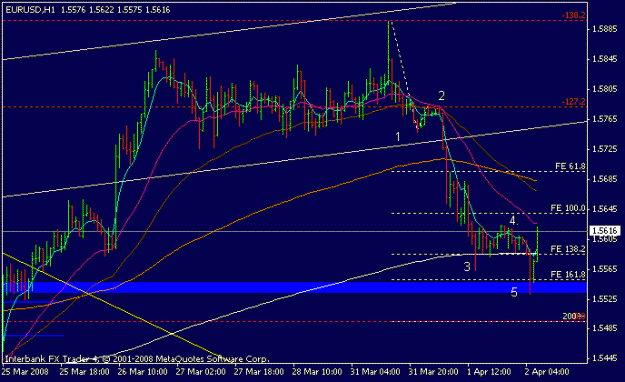The image size is (625, 382).
Task: Click the 1.5445 price axis value
Action: coord(605,358)
